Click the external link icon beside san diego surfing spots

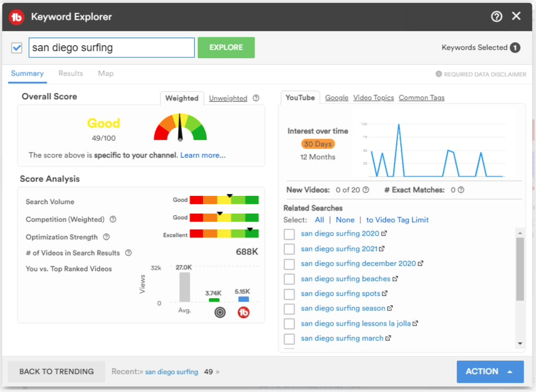pos(385,294)
